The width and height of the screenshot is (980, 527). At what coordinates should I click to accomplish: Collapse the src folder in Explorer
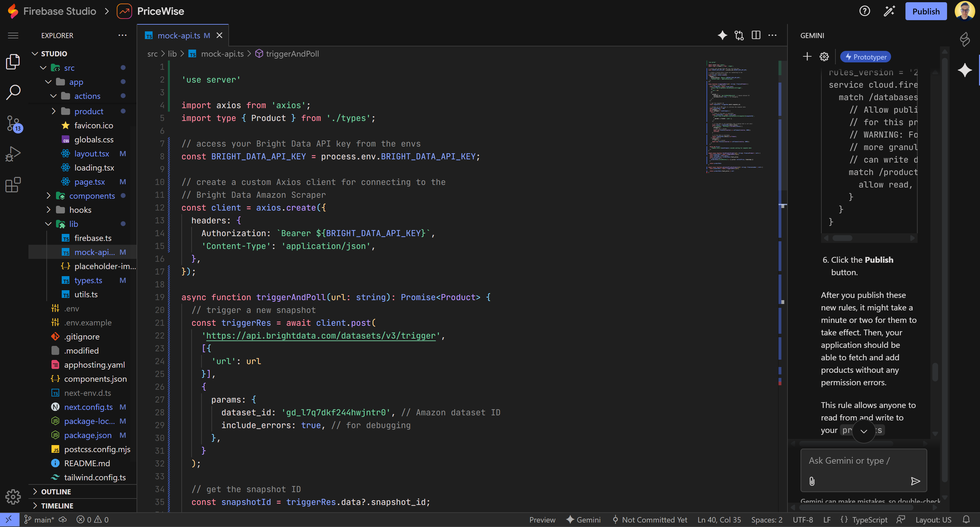43,68
